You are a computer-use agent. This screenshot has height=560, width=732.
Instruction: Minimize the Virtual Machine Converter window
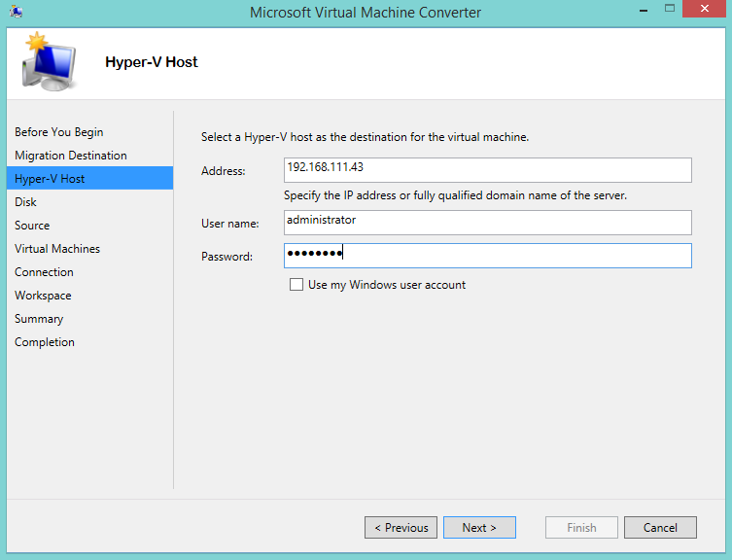point(644,10)
